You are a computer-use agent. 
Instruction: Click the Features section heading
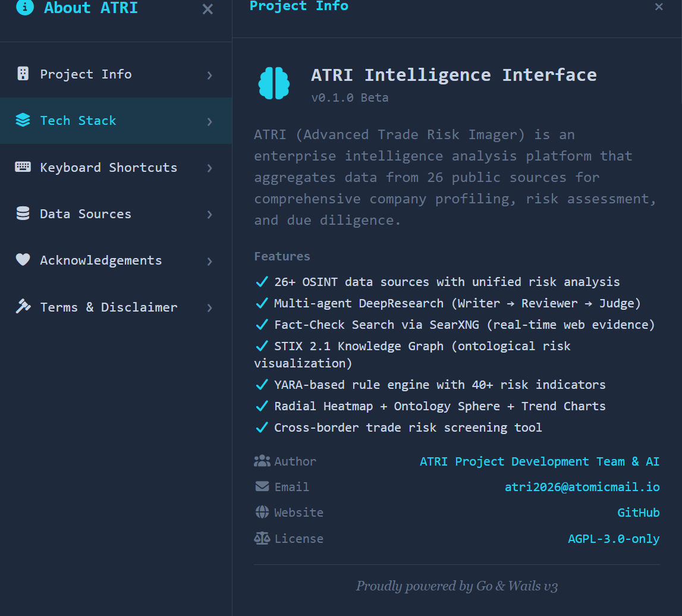coord(282,256)
